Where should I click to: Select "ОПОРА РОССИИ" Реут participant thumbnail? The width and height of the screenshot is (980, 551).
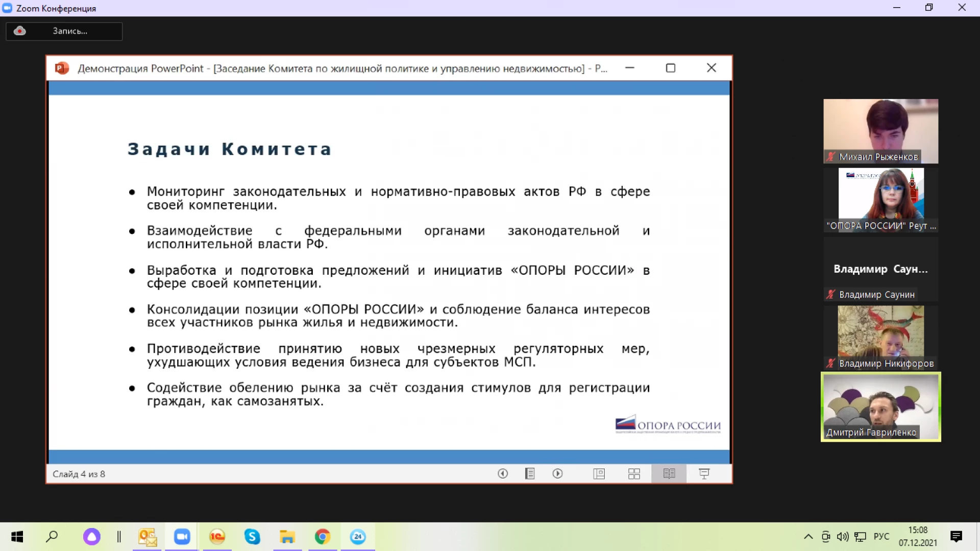pos(880,200)
